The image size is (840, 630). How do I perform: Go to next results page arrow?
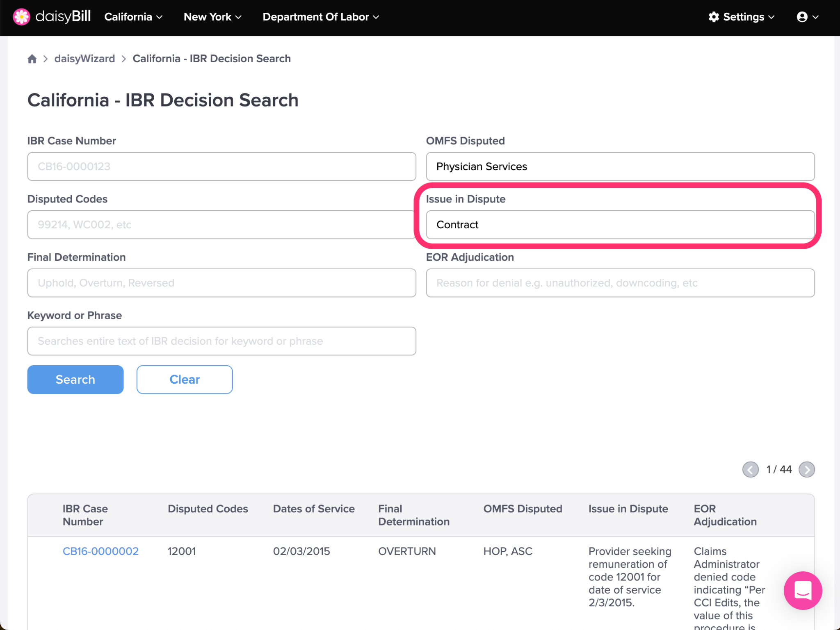[807, 470]
